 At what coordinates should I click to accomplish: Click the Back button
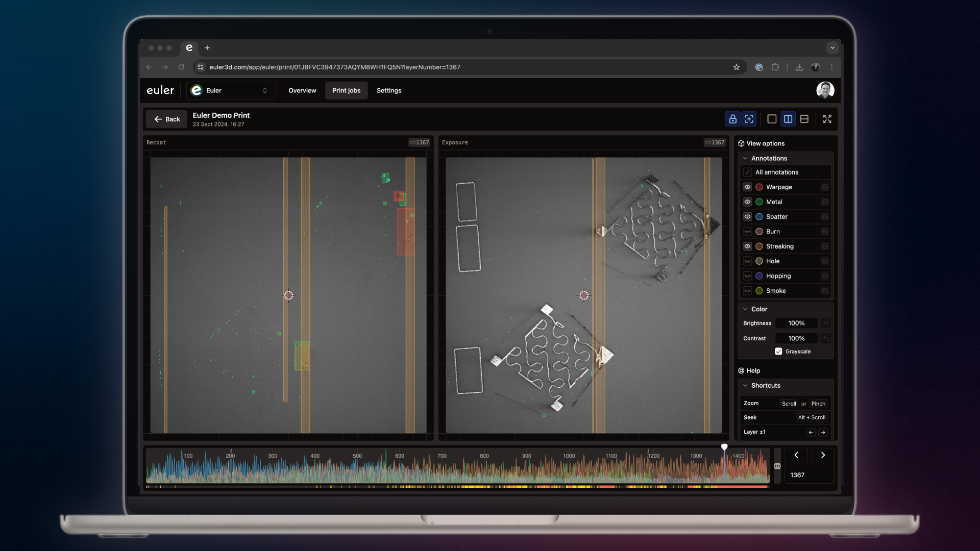point(167,119)
